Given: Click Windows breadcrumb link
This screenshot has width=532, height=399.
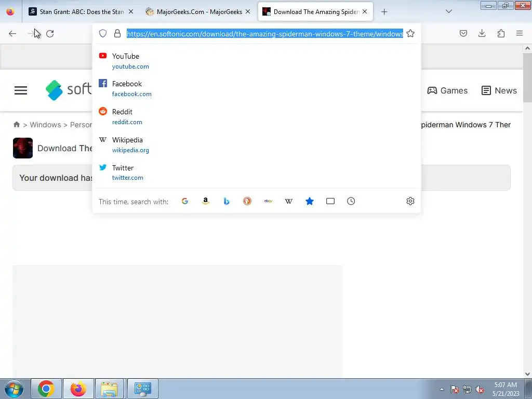Looking at the screenshot, I should pyautogui.click(x=46, y=125).
